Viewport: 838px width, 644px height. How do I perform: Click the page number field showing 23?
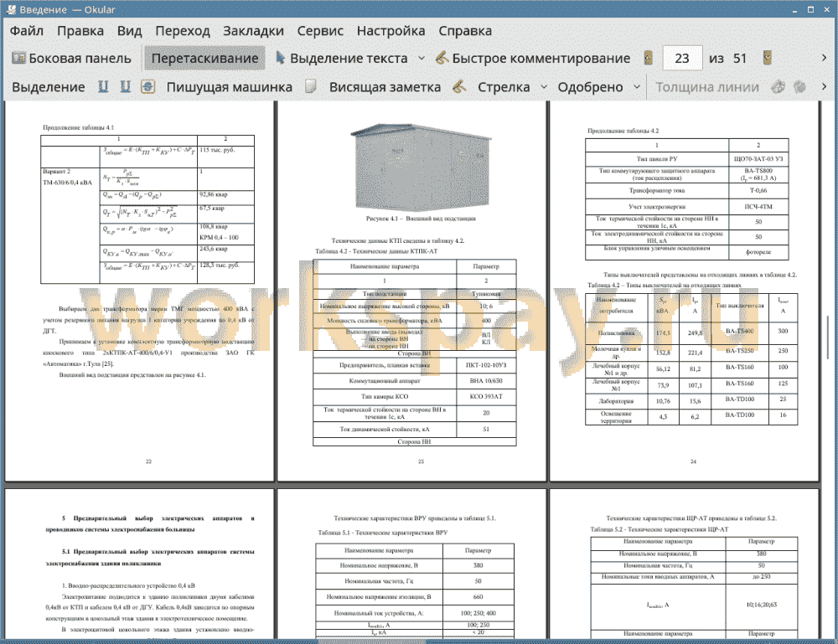[682, 59]
